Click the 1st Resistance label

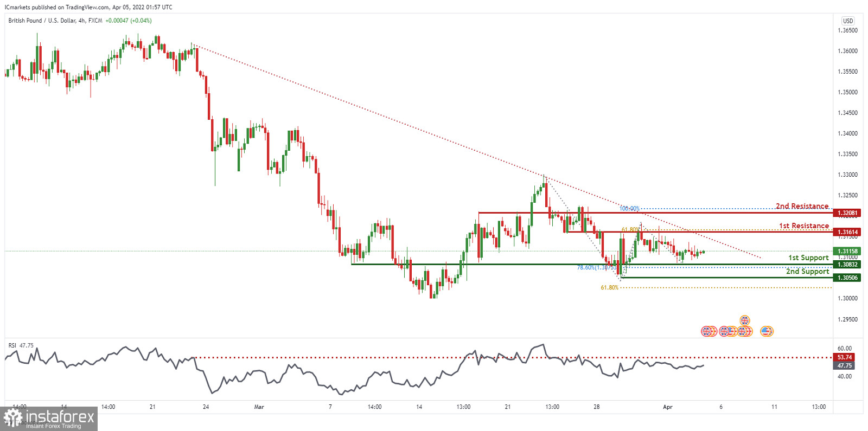pos(804,226)
